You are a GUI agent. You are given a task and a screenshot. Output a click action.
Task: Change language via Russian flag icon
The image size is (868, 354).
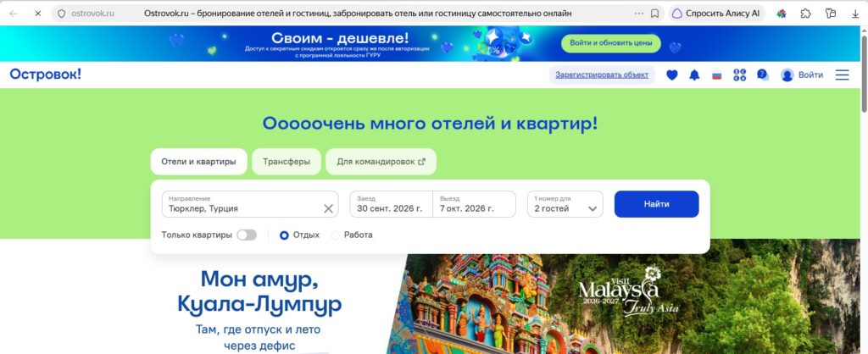pyautogui.click(x=717, y=75)
